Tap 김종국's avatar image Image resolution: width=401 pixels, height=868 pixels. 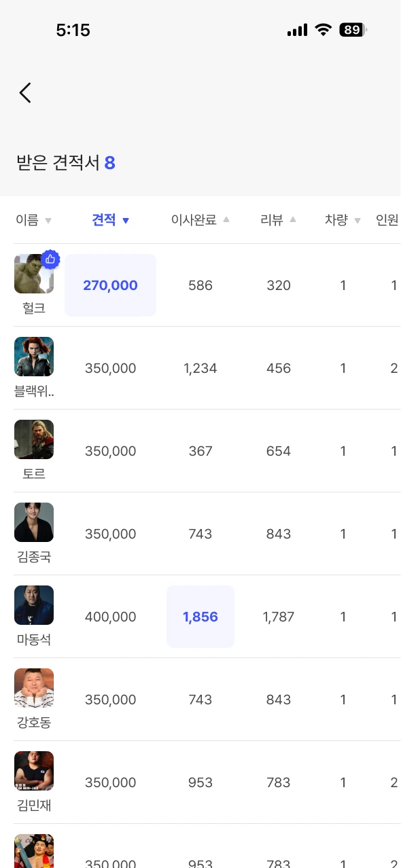pyautogui.click(x=34, y=522)
